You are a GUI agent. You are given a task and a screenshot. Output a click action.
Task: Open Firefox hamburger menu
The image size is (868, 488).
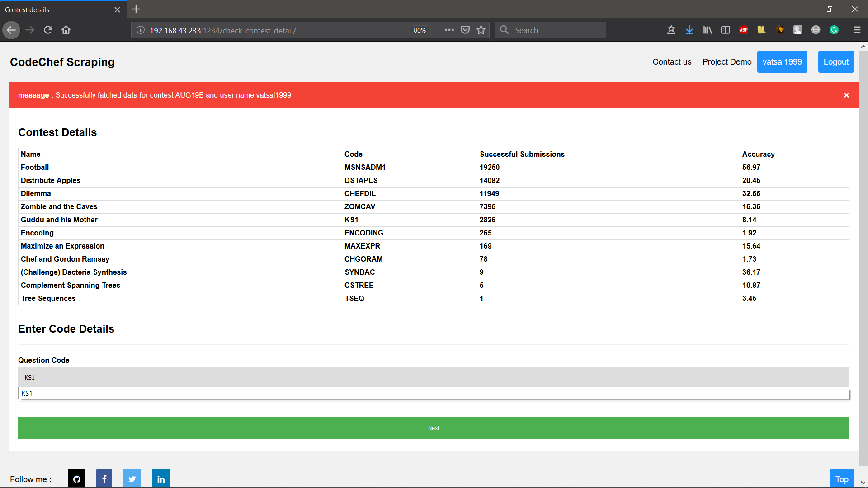[857, 30]
